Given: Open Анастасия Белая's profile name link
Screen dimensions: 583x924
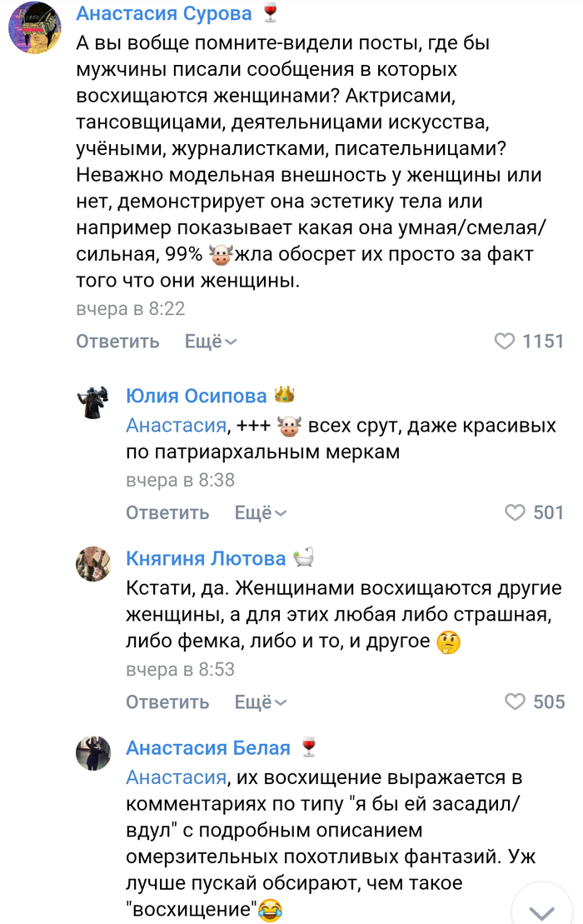Looking at the screenshot, I should [x=208, y=747].
